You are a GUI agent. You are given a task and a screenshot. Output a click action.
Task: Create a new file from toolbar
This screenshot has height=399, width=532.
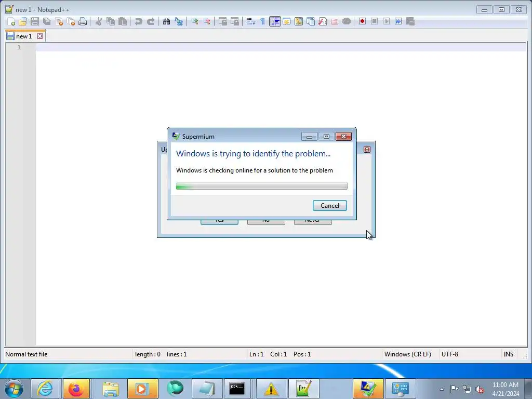point(11,21)
